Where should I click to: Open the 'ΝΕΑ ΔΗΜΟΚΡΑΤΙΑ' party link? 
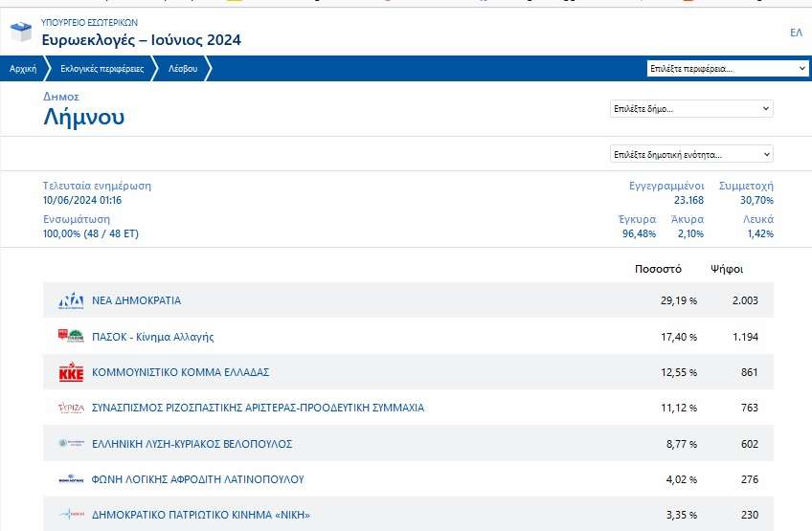[136, 300]
